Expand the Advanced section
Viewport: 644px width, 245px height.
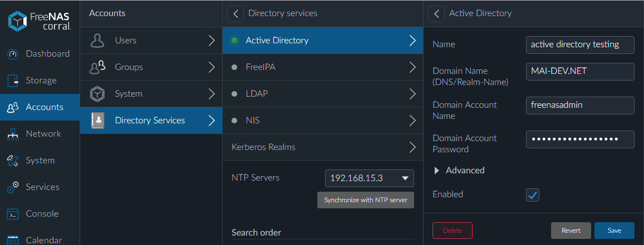click(x=459, y=170)
